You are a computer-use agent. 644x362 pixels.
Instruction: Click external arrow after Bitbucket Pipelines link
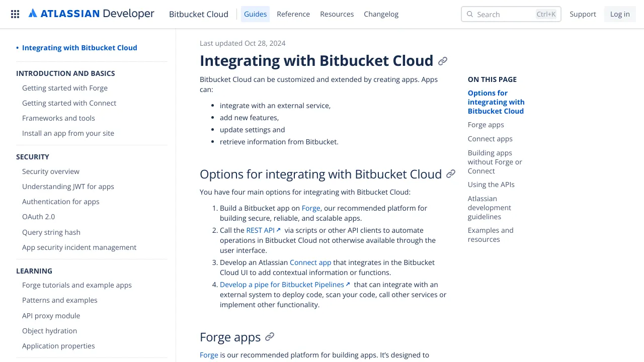[348, 285]
